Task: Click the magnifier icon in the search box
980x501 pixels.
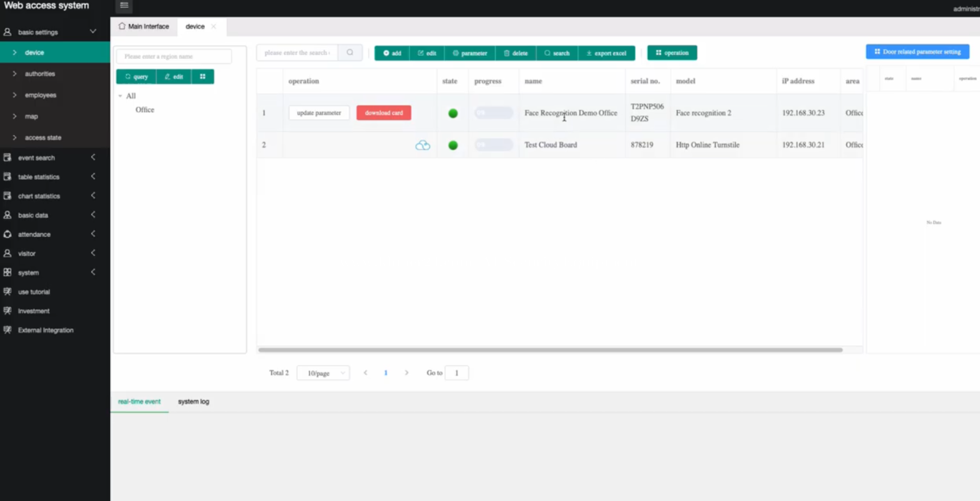Action: pyautogui.click(x=349, y=53)
